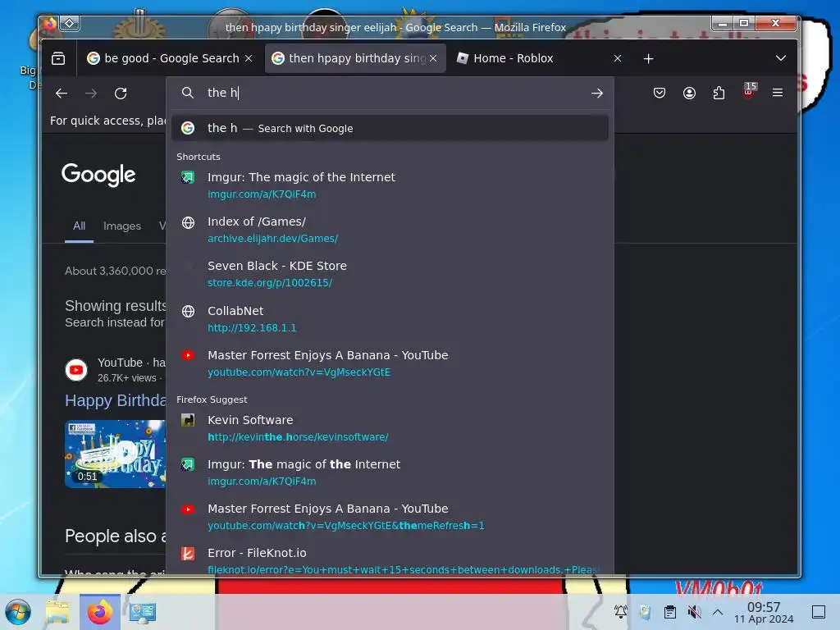This screenshot has height=630, width=840.
Task: Select 'the h — Search with Google' suggestion
Action: click(390, 129)
